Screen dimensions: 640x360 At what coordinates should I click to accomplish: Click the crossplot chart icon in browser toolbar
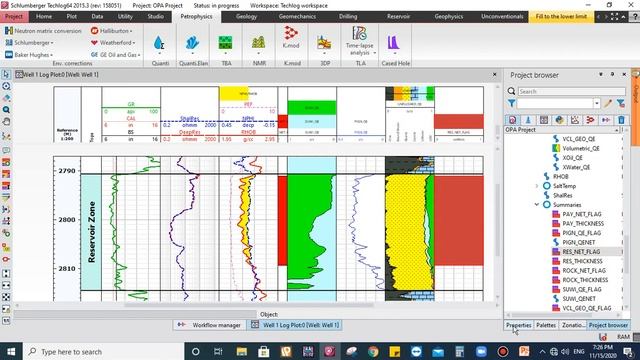coord(575,120)
